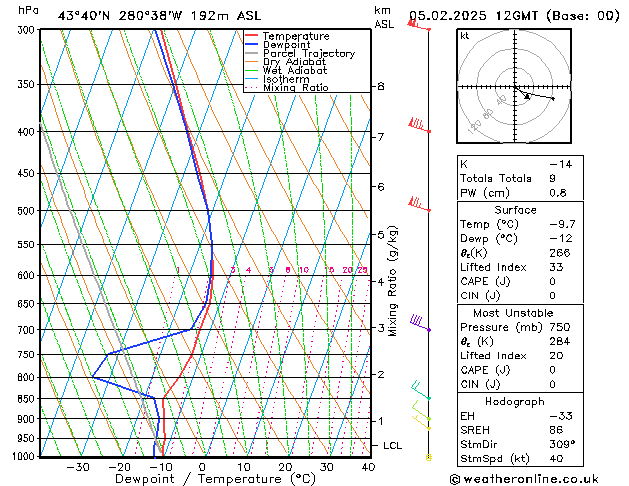629x486 pixels.
Task: Click the CAPE value in Surface table
Action: click(x=552, y=281)
